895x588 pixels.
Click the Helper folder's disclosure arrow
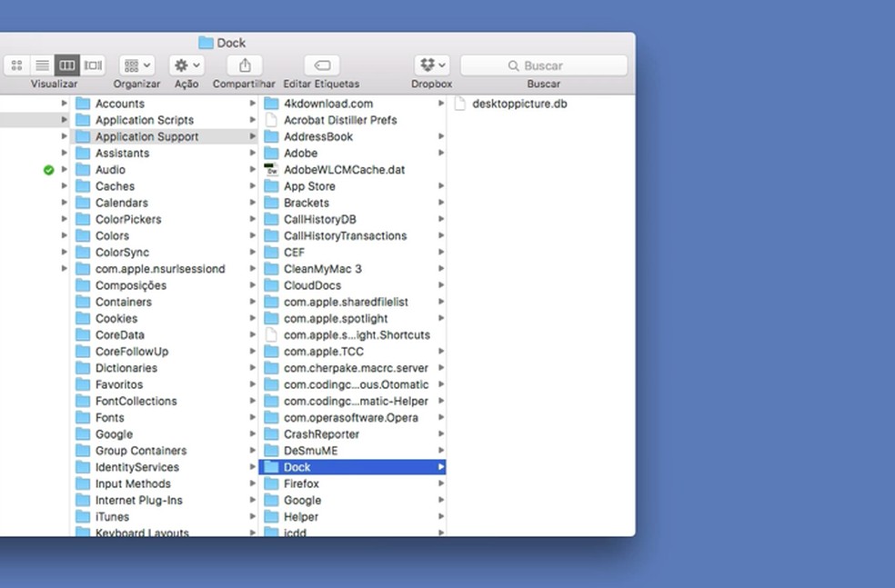[x=440, y=517]
